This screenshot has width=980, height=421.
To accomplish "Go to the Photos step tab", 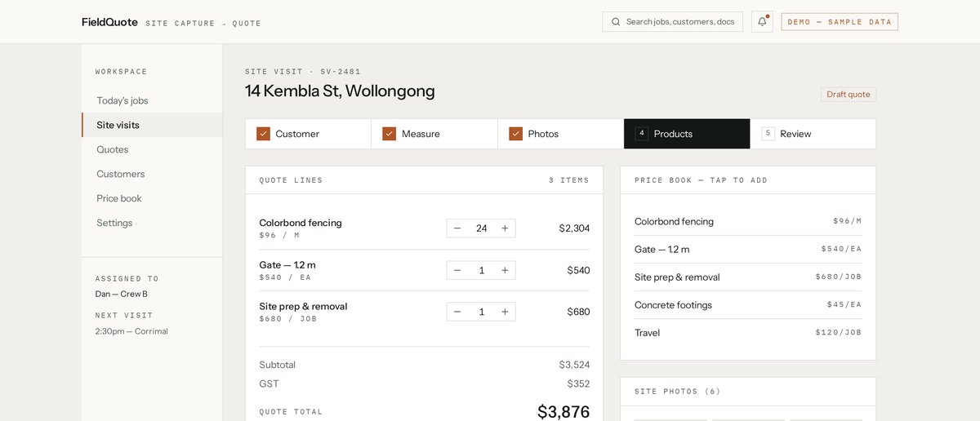I will click(560, 134).
